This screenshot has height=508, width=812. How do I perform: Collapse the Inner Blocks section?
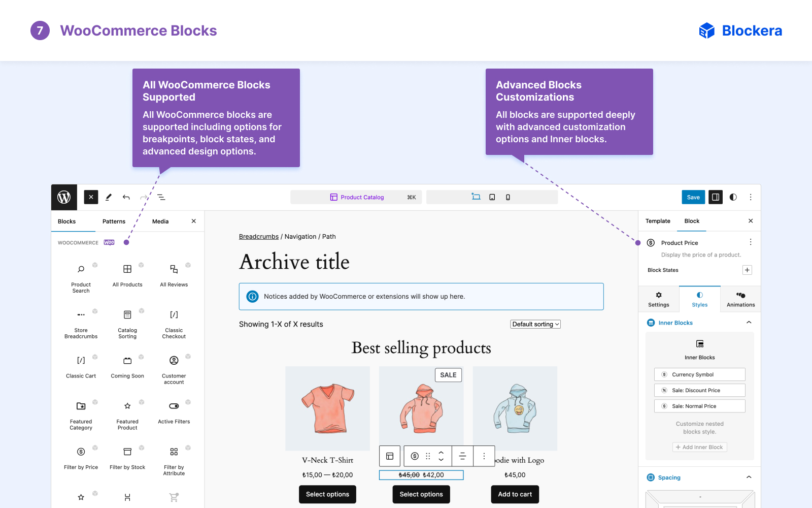749,323
